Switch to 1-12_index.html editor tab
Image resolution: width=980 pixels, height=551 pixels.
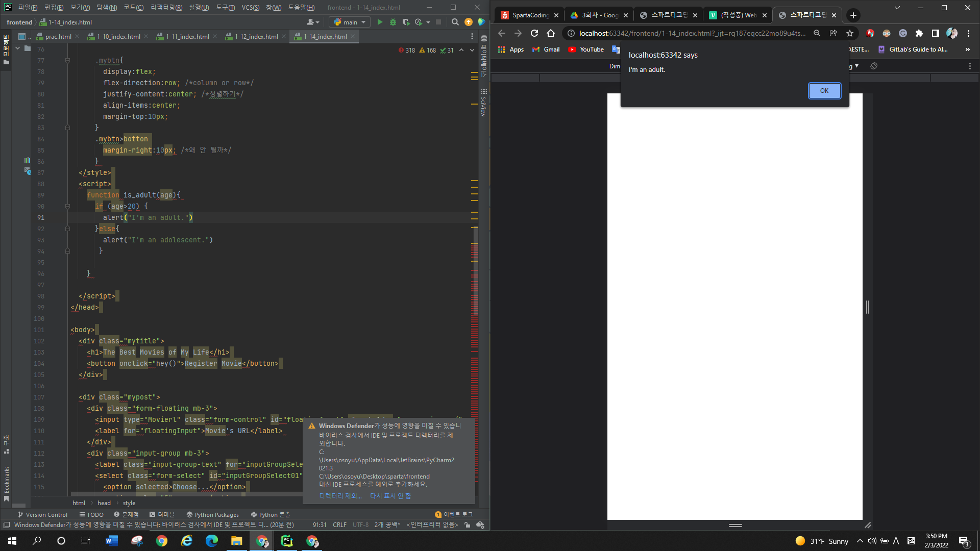256,36
